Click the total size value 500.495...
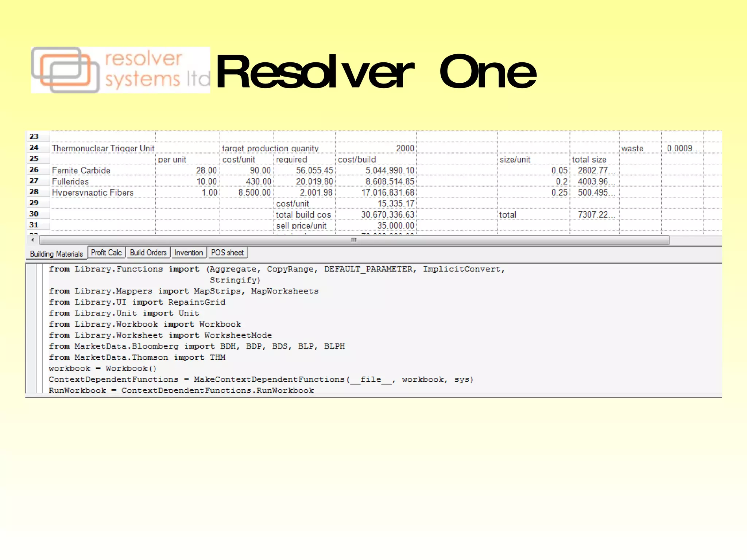 pos(595,192)
